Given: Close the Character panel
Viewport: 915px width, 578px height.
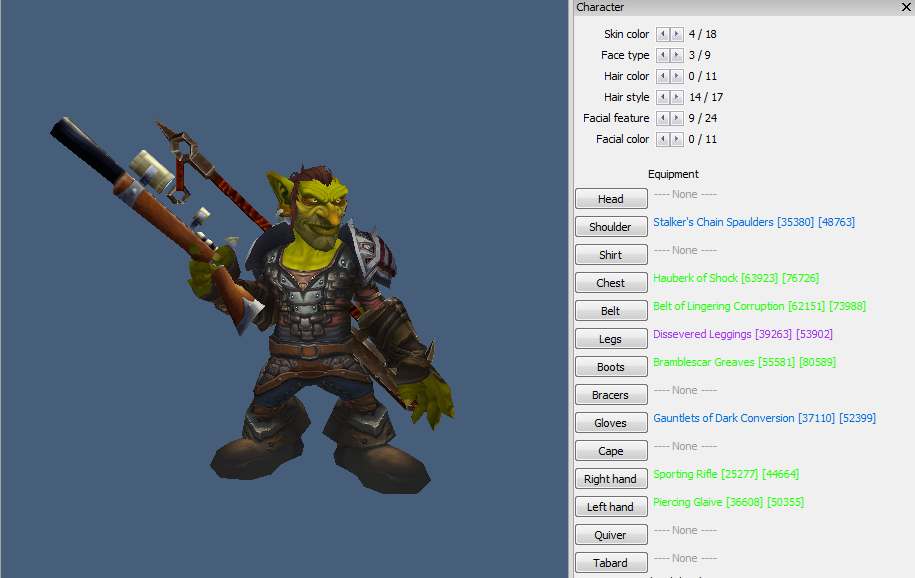Looking at the screenshot, I should (x=906, y=7).
